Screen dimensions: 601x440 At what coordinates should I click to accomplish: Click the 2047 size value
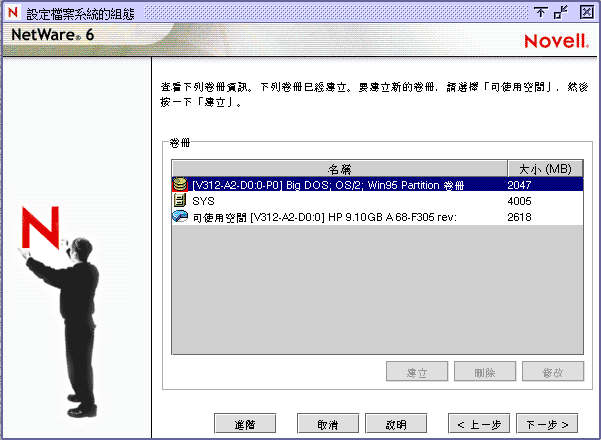[x=519, y=185]
